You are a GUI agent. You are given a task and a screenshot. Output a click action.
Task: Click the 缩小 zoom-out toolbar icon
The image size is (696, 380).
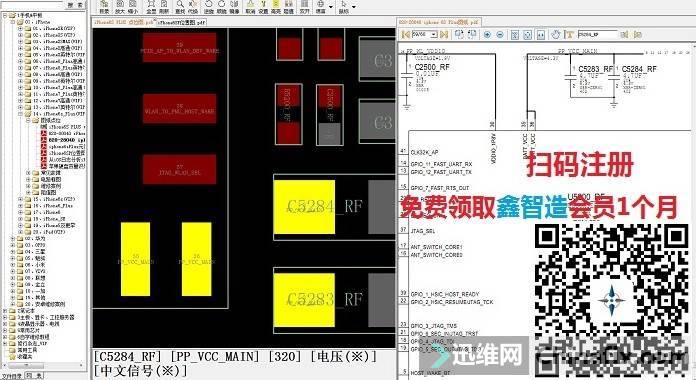pyautogui.click(x=132, y=6)
